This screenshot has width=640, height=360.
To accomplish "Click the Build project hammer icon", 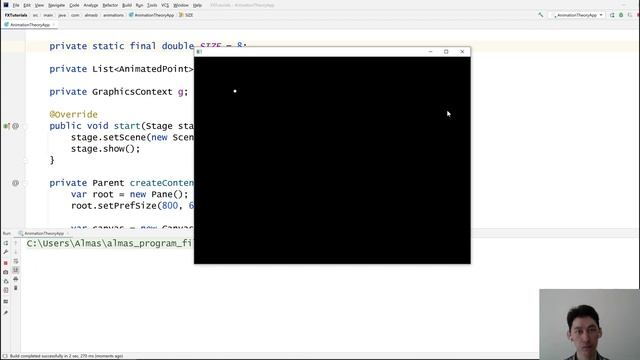I will (x=541, y=15).
